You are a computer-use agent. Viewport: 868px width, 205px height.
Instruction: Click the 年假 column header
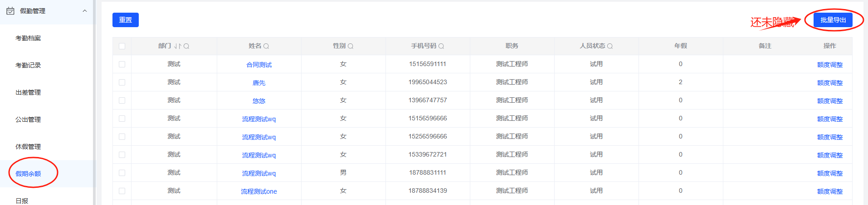coord(681,46)
